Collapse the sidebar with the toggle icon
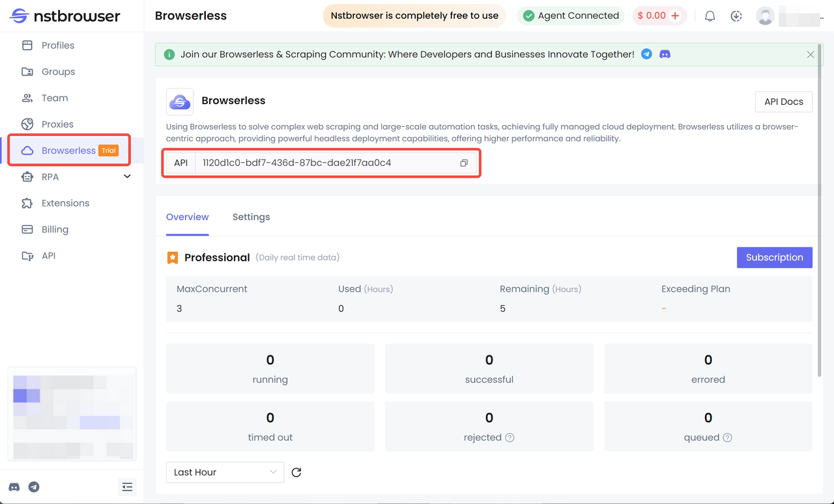 pos(127,487)
